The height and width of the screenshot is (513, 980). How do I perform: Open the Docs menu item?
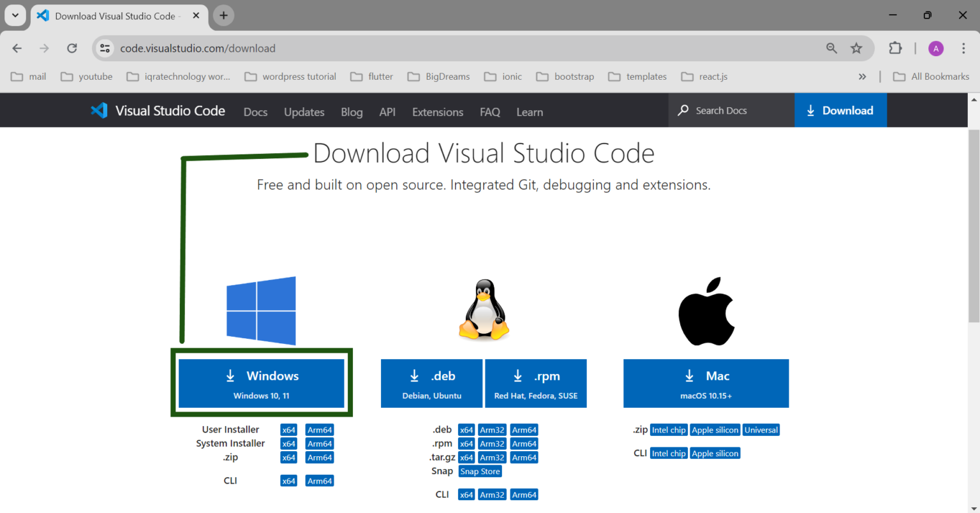[255, 112]
